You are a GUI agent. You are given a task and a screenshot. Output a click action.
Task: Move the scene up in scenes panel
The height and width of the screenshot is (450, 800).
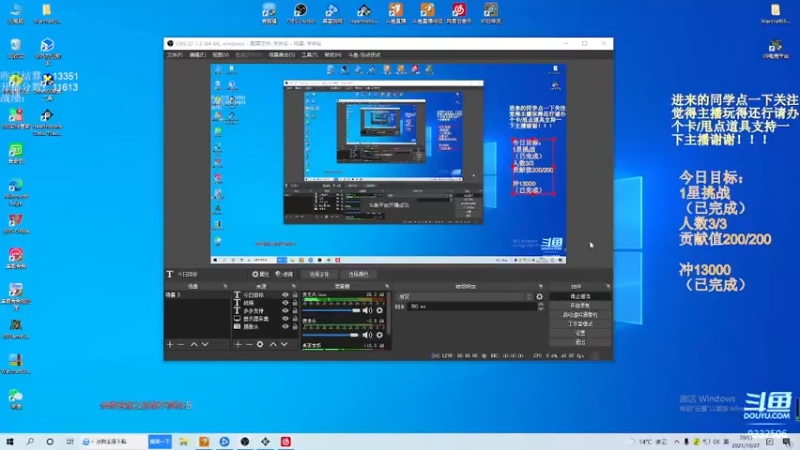pyautogui.click(x=194, y=344)
